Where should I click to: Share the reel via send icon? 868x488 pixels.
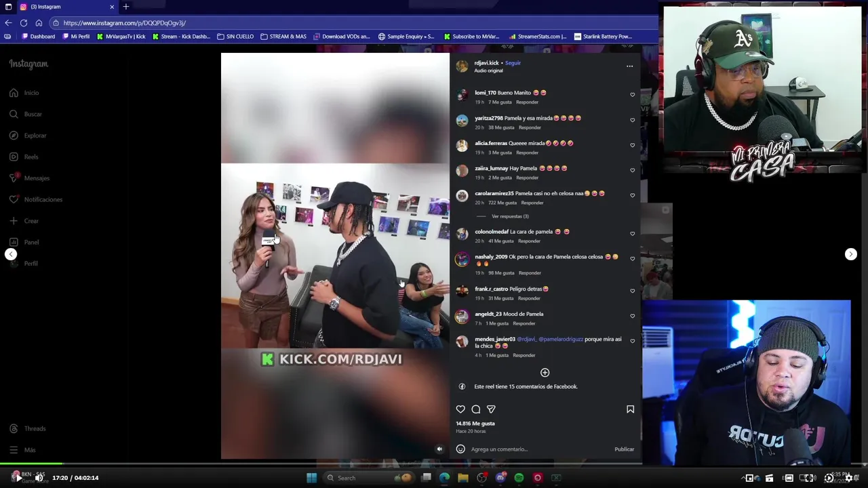[x=491, y=409]
